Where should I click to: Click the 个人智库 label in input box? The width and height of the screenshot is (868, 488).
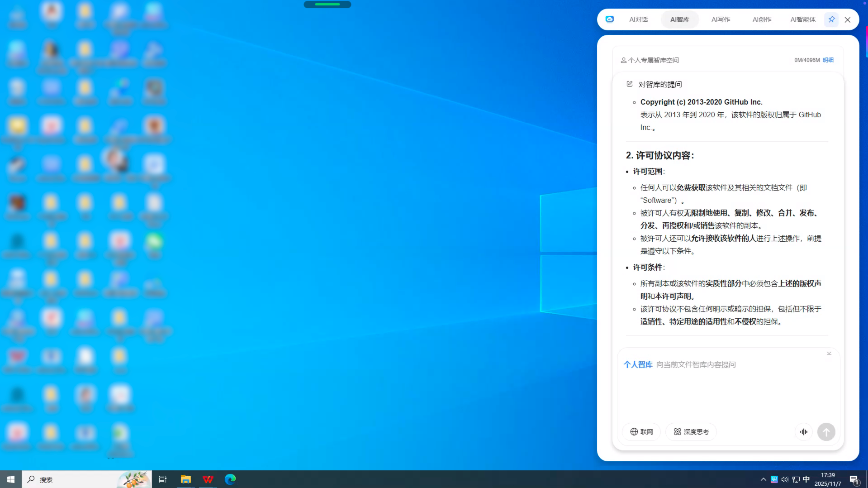pos(638,365)
